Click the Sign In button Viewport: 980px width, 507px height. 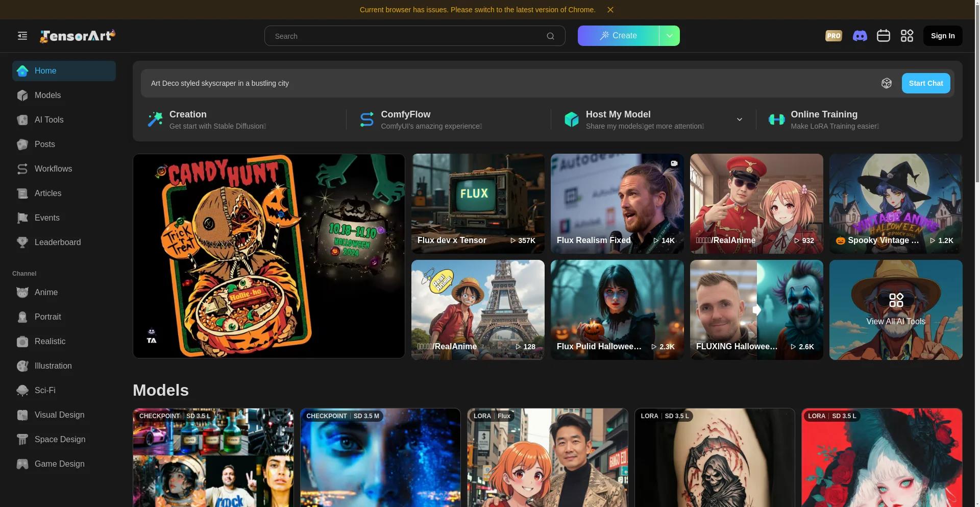coord(943,36)
